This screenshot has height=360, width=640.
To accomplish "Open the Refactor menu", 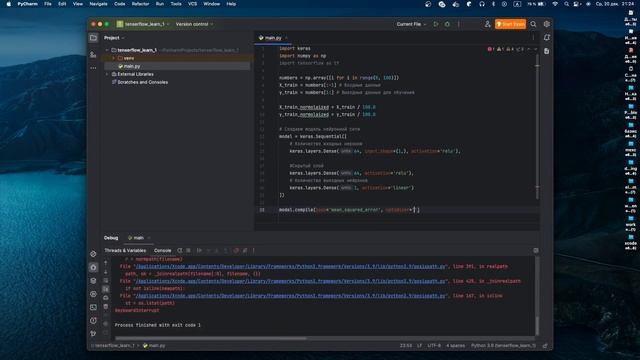I will [140, 4].
